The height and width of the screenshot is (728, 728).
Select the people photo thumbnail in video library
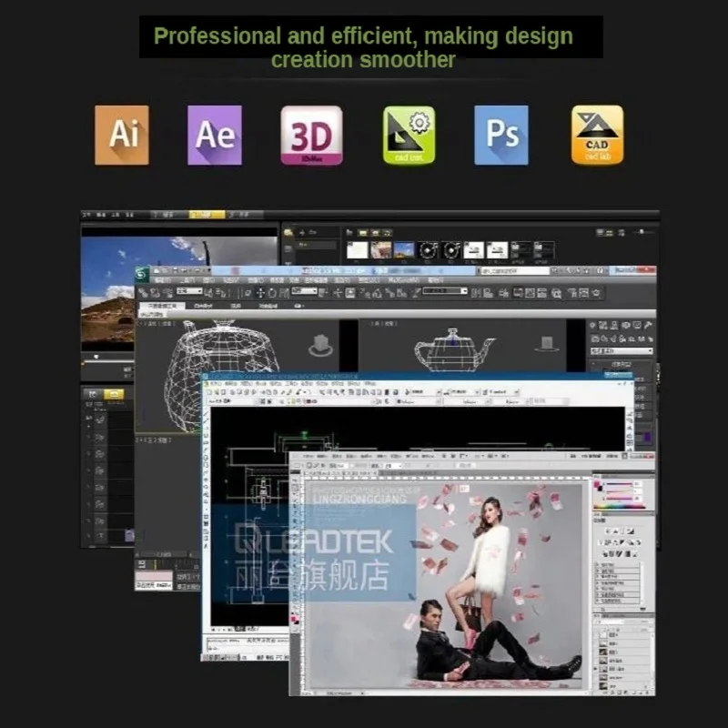point(381,250)
